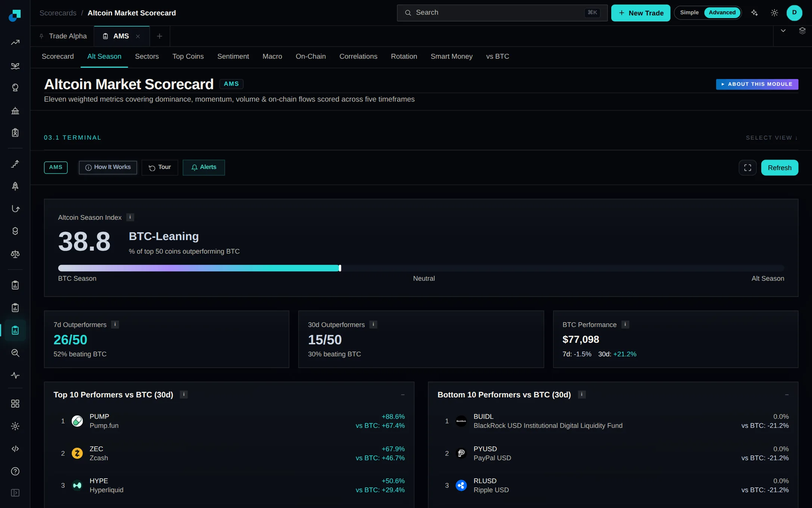
Task: Enter fullscreen with the expand-corners icon
Action: pos(748,168)
